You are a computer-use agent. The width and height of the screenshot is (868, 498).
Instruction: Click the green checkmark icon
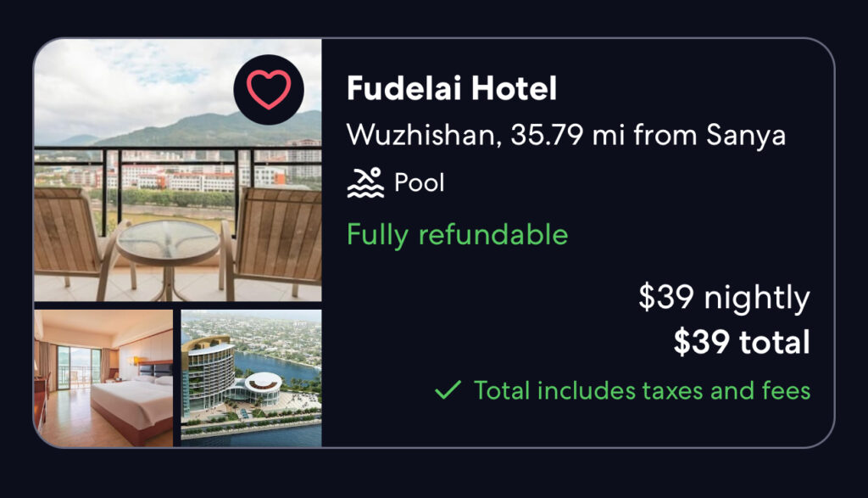(448, 390)
